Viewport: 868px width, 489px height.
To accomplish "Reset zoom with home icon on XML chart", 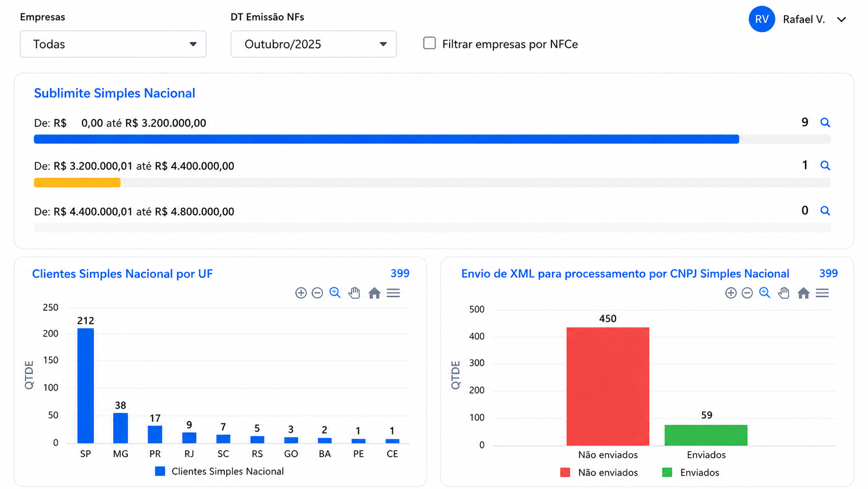I will [x=804, y=293].
